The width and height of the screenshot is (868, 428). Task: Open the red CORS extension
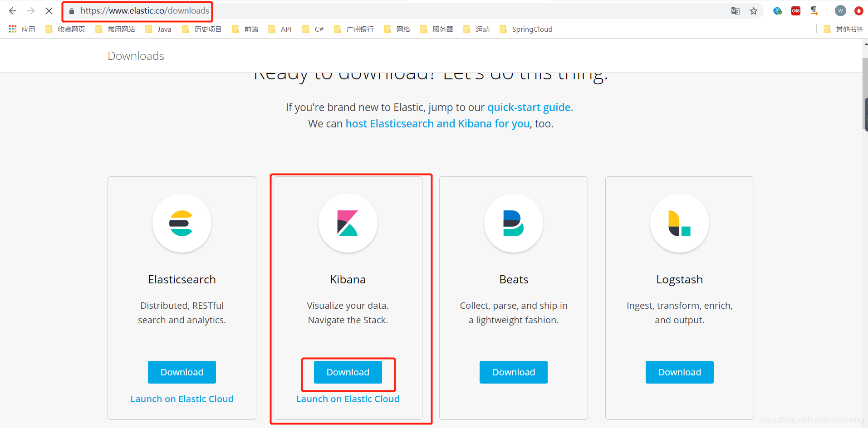click(796, 11)
